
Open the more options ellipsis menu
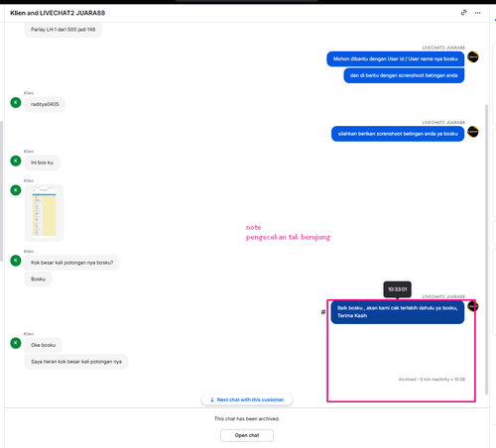point(477,13)
